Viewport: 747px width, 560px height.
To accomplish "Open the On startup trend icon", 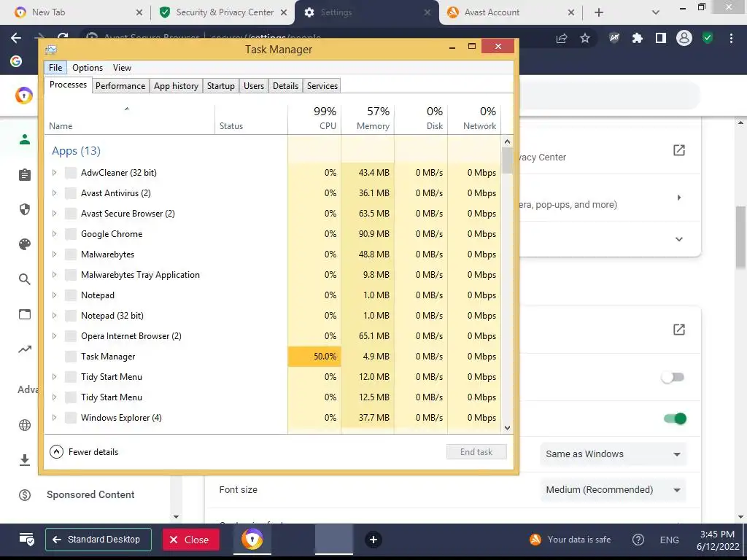I will coord(25,349).
